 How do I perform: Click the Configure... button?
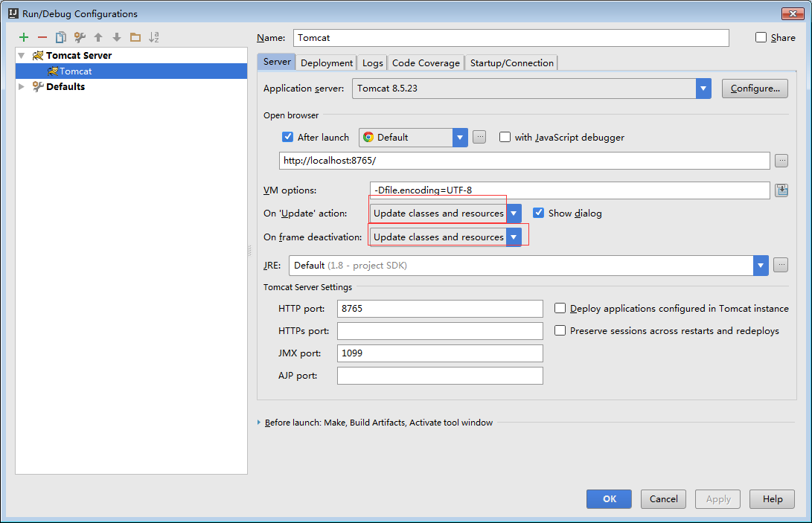[755, 89]
